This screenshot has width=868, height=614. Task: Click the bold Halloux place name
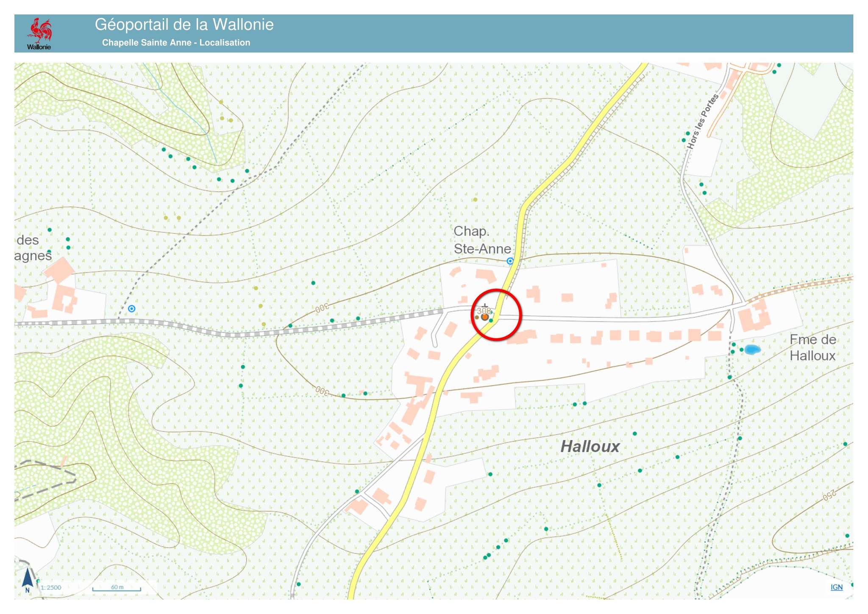(x=590, y=447)
